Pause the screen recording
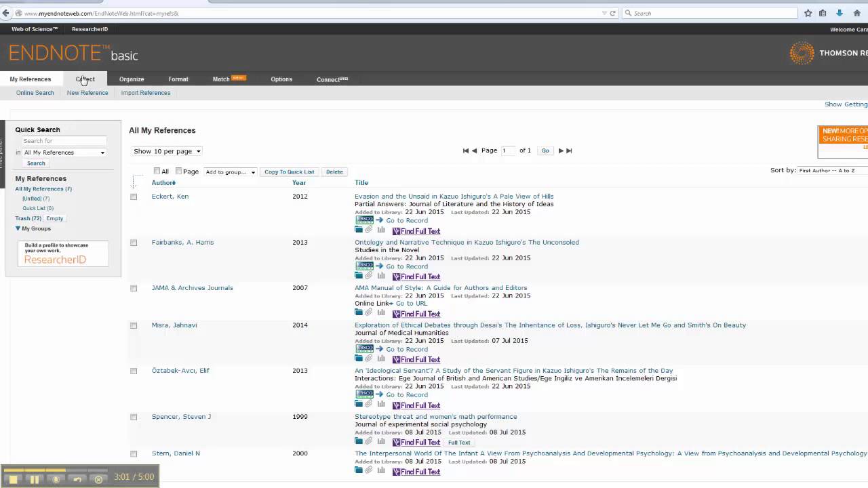Viewport: 868px width, 488px height. pyautogui.click(x=34, y=479)
